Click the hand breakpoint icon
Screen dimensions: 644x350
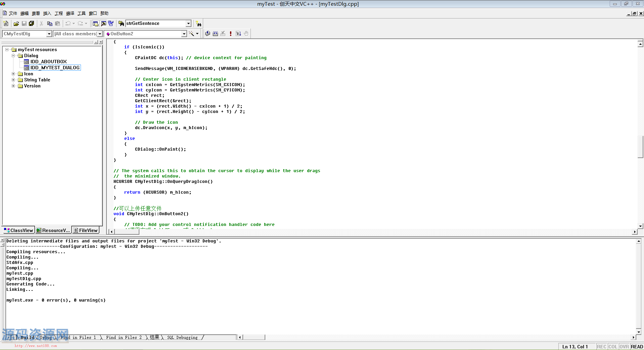[246, 34]
